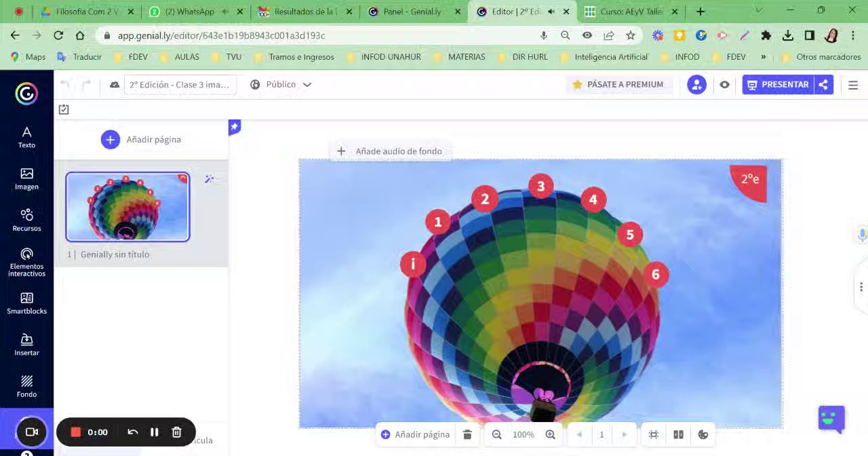Select the red marker number 5
The image size is (868, 456).
coord(629,235)
